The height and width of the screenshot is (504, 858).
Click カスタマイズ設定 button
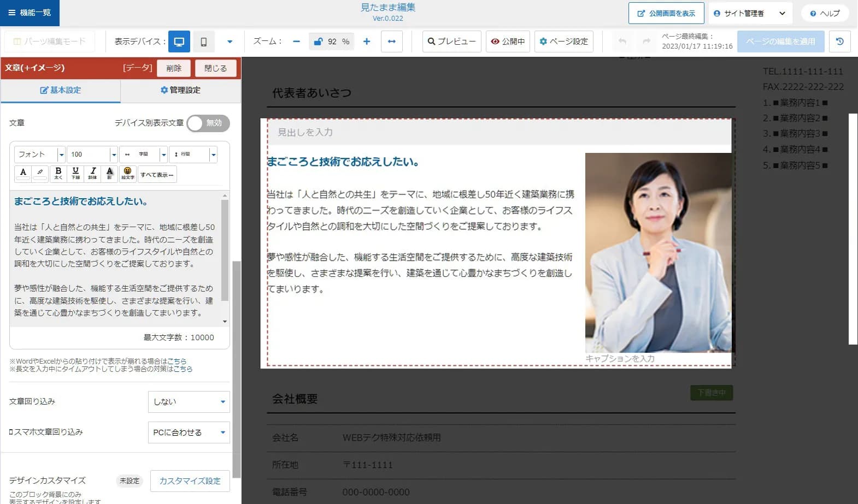[x=190, y=481]
